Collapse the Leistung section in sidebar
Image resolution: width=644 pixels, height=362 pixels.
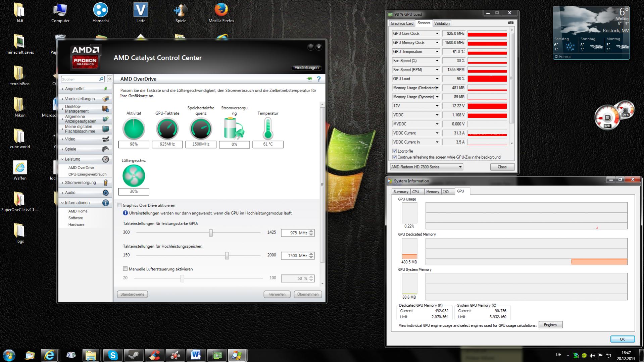point(85,159)
